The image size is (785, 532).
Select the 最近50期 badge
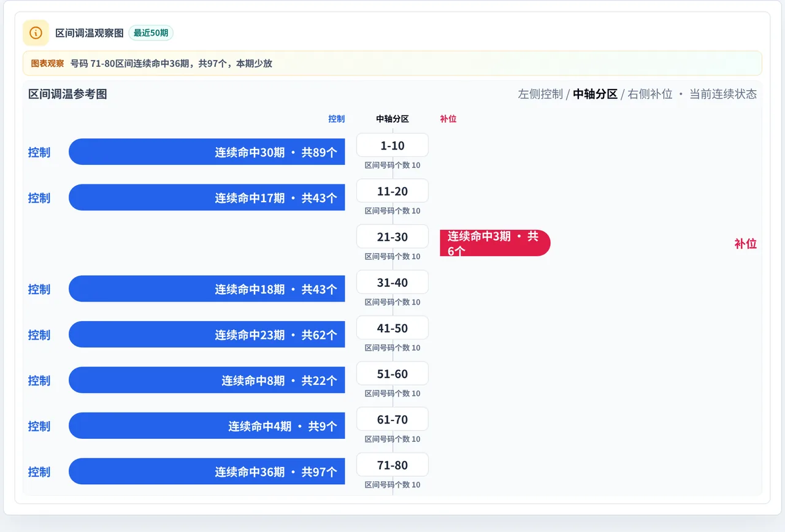click(151, 33)
